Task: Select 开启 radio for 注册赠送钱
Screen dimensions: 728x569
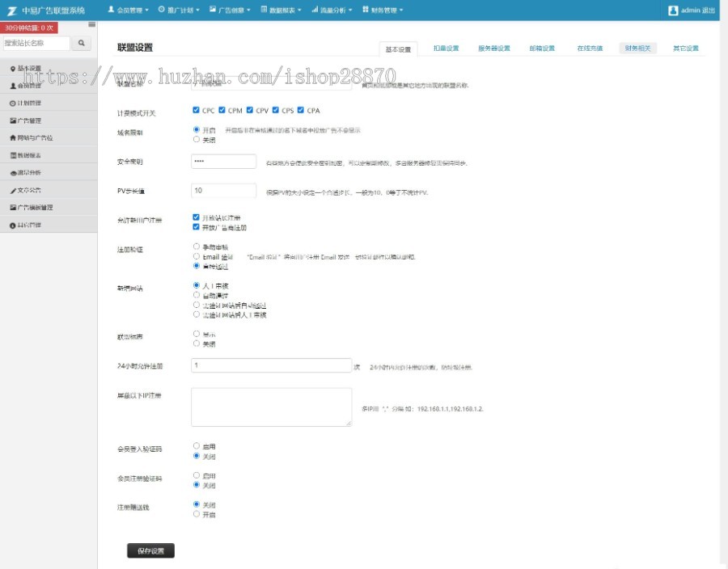Action: pos(197,514)
